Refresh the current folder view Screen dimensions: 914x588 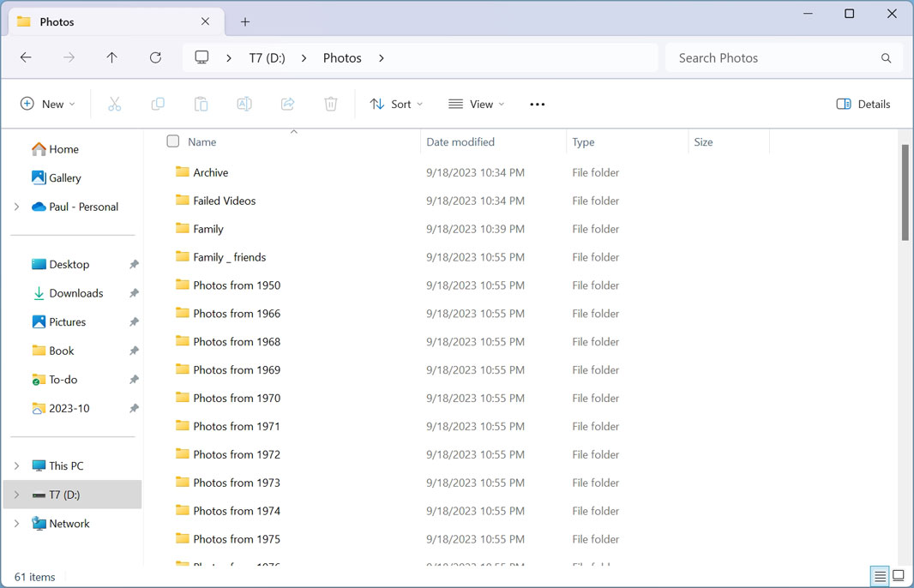pyautogui.click(x=155, y=57)
